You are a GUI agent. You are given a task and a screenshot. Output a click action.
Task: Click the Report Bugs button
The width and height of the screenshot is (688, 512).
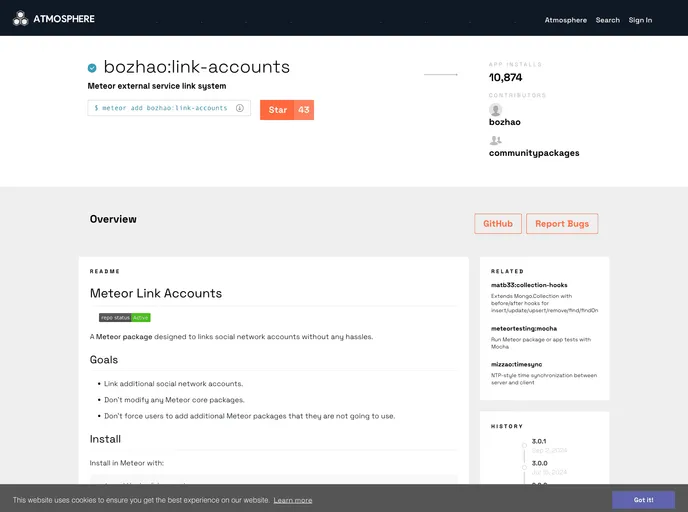[562, 224]
